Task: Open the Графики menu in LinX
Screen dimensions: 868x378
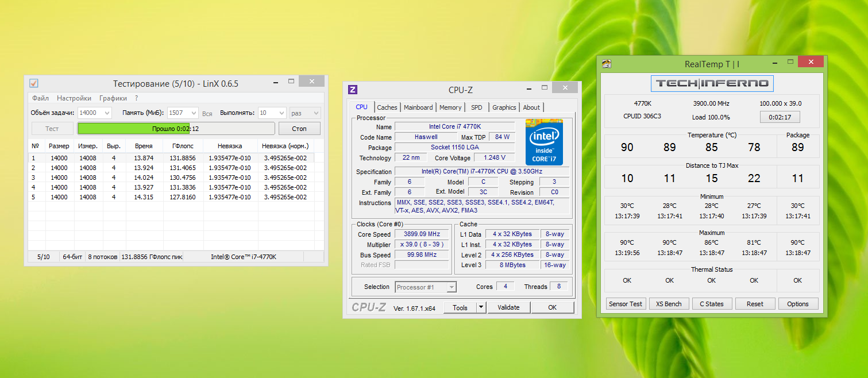Action: 113,98
